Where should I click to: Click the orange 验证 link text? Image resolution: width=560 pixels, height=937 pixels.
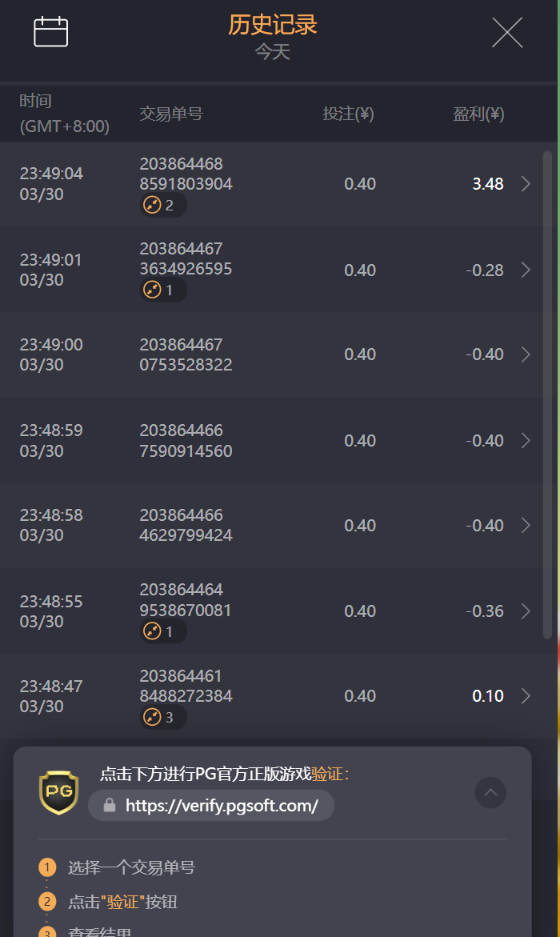tap(328, 774)
